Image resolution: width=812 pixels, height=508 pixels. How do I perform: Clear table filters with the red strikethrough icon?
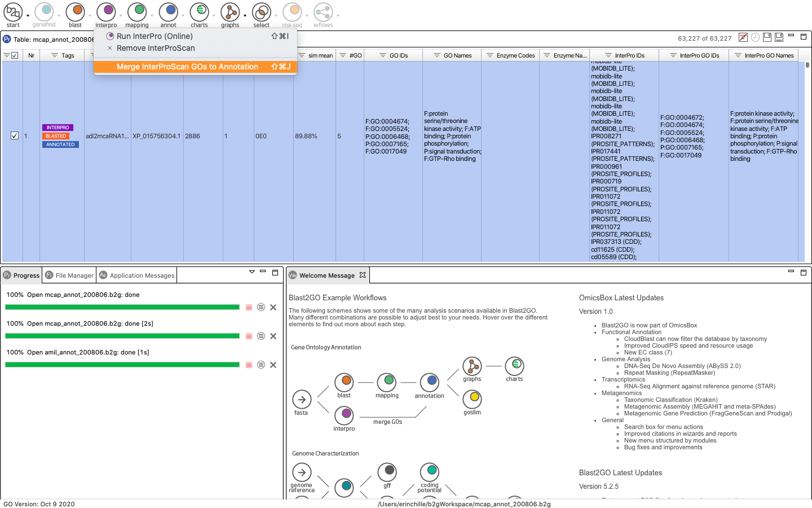743,37
